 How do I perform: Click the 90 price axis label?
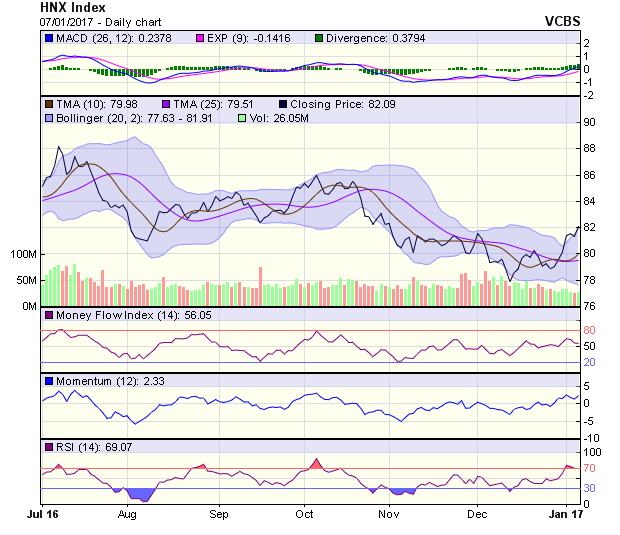[x=590, y=122]
